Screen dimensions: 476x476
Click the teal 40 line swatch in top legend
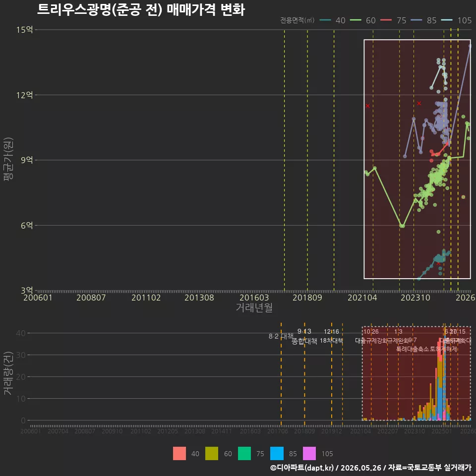(325, 20)
